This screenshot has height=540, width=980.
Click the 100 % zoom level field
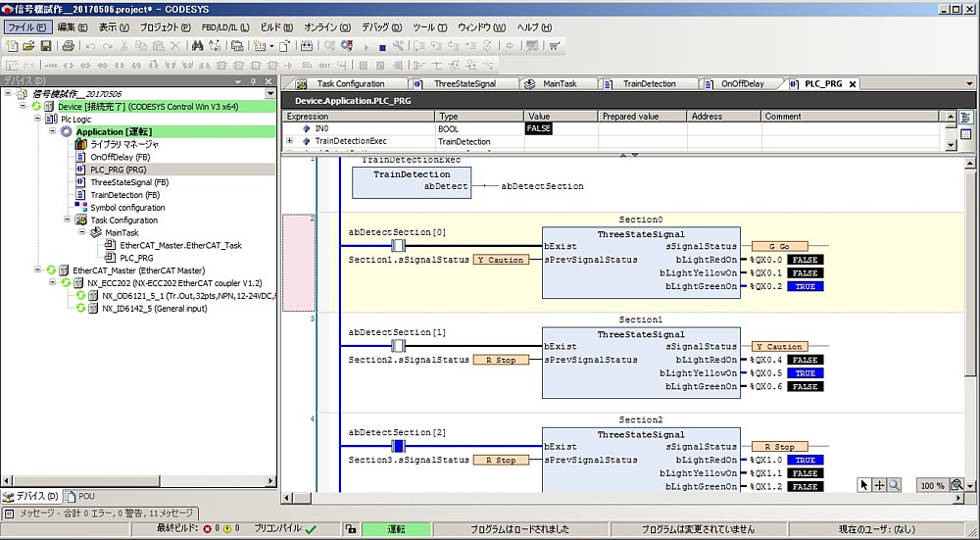[933, 486]
